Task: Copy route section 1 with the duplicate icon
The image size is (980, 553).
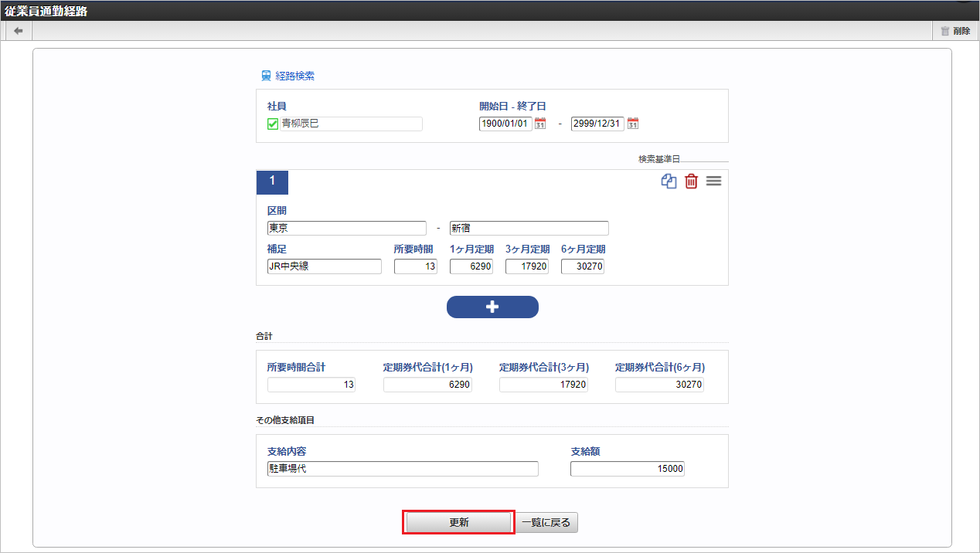Action: click(669, 182)
